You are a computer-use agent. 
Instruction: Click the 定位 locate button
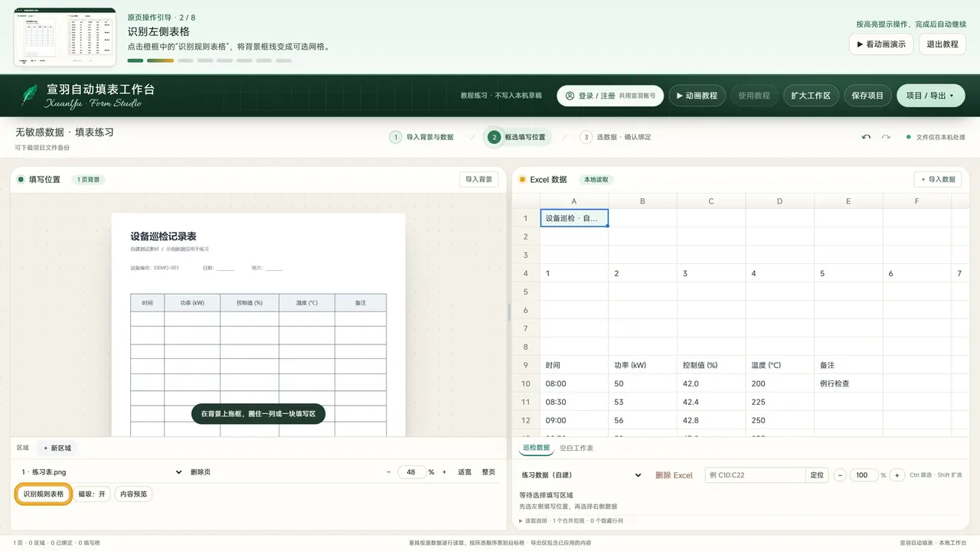[817, 475]
